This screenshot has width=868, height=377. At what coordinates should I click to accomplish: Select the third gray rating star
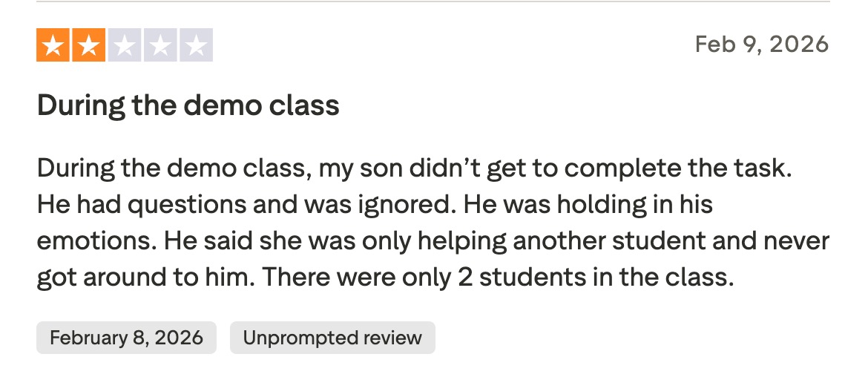(125, 45)
